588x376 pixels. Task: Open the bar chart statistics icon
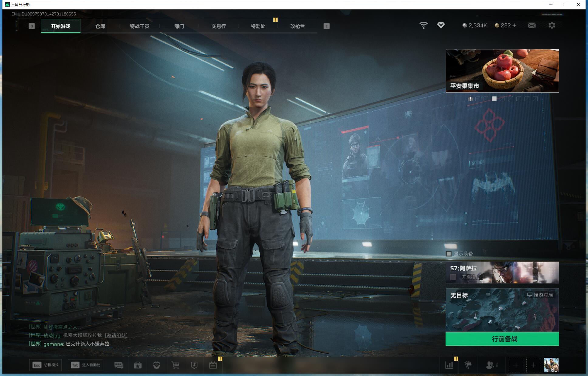449,365
